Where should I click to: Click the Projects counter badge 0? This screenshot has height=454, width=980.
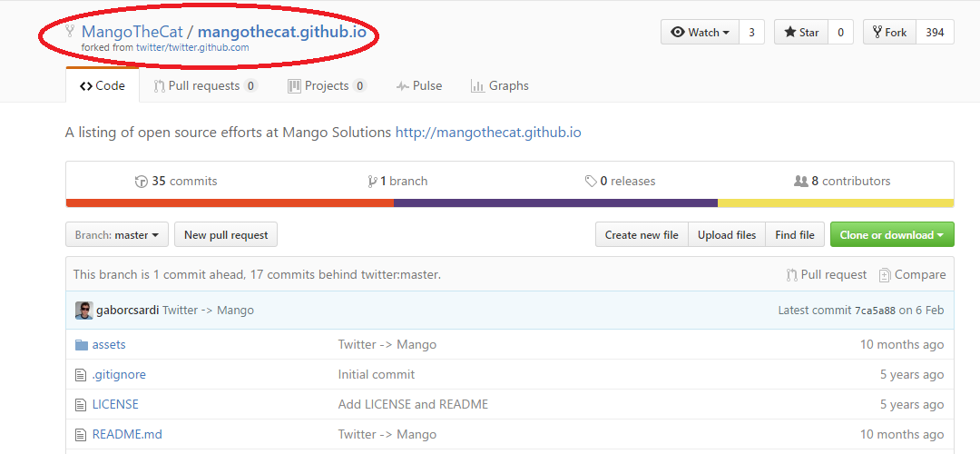tap(359, 86)
